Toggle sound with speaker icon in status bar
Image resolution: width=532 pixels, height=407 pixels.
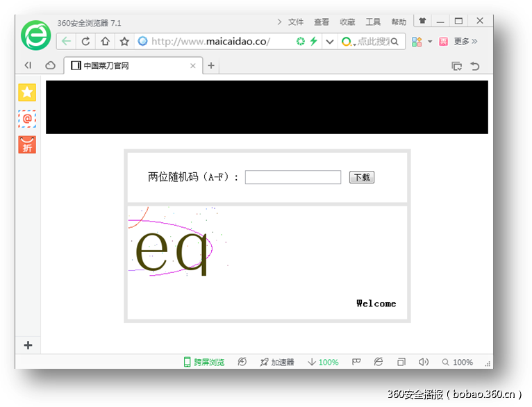point(423,362)
